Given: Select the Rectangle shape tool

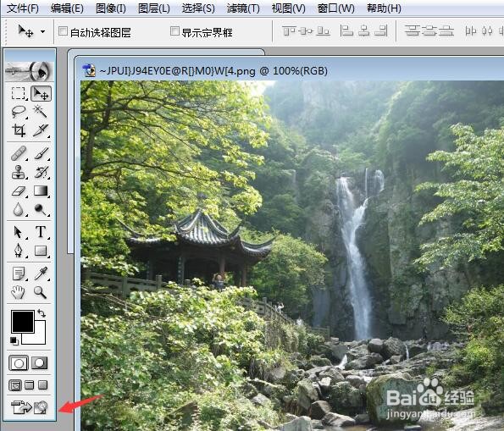Looking at the screenshot, I should tap(41, 251).
